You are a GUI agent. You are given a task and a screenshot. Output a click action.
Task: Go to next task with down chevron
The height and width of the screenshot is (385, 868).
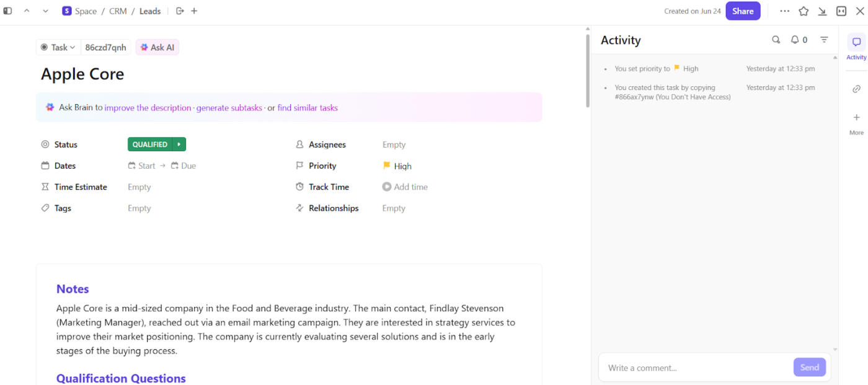pyautogui.click(x=45, y=11)
